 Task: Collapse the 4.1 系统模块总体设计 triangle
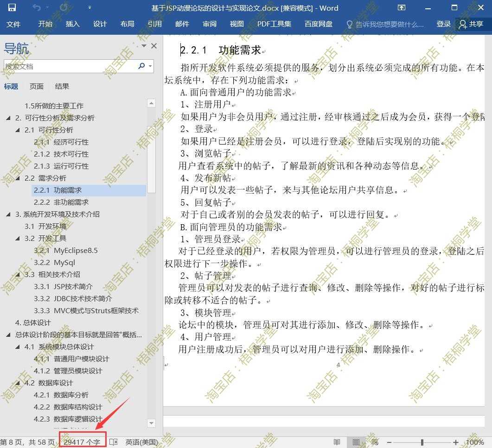coord(18,347)
